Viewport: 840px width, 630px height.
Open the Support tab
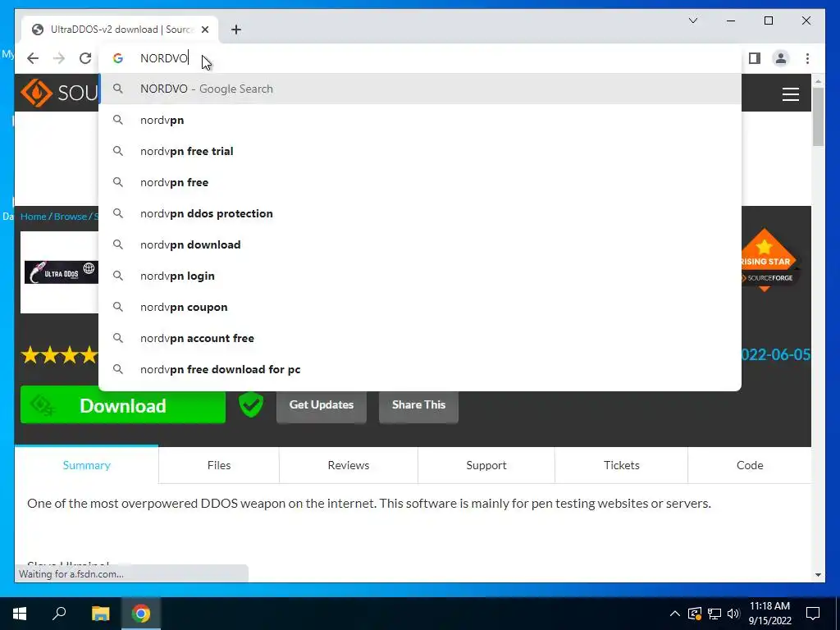(x=486, y=465)
